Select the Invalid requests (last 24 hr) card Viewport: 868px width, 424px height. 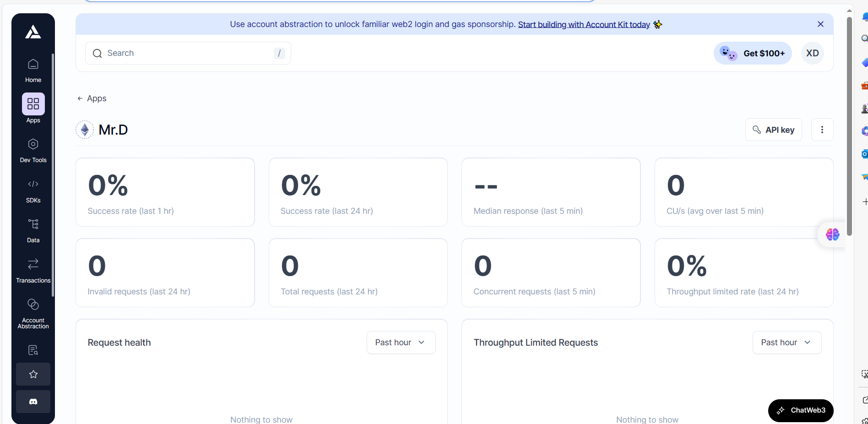165,273
